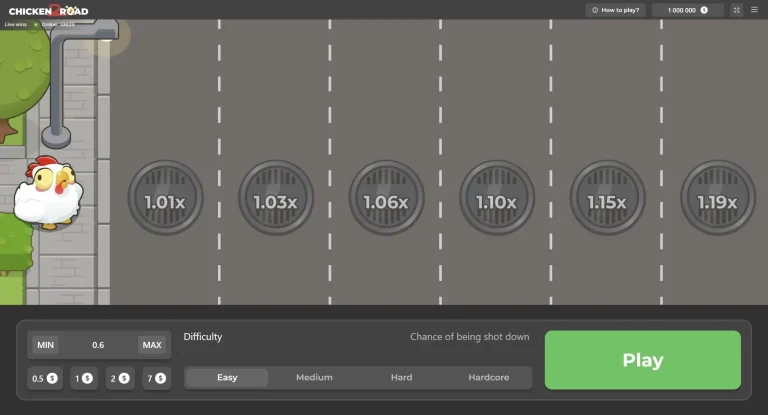Click the chicken character
The height and width of the screenshot is (415, 768).
(x=48, y=193)
